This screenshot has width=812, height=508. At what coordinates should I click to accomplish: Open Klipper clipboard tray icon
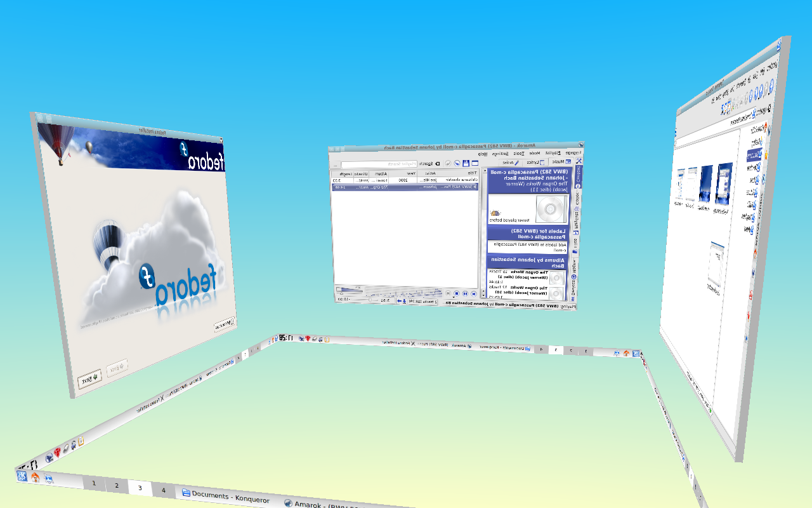[81, 441]
